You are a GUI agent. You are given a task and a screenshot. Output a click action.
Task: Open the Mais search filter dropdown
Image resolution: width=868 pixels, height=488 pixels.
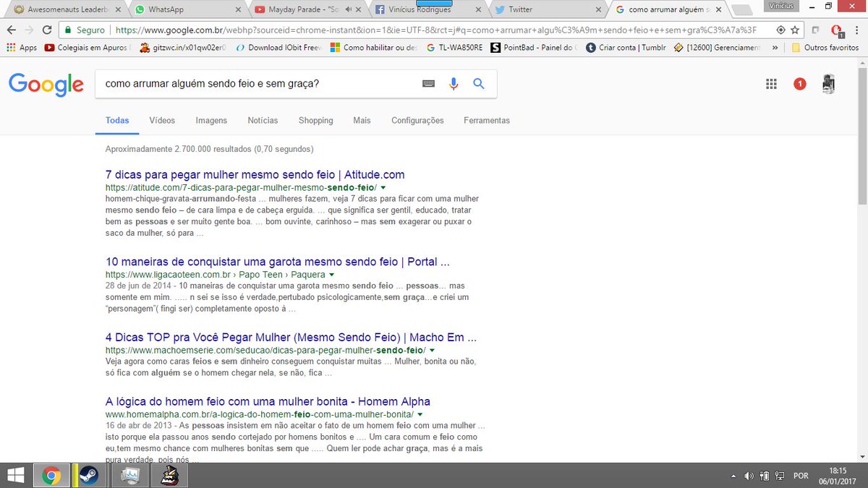pos(362,121)
